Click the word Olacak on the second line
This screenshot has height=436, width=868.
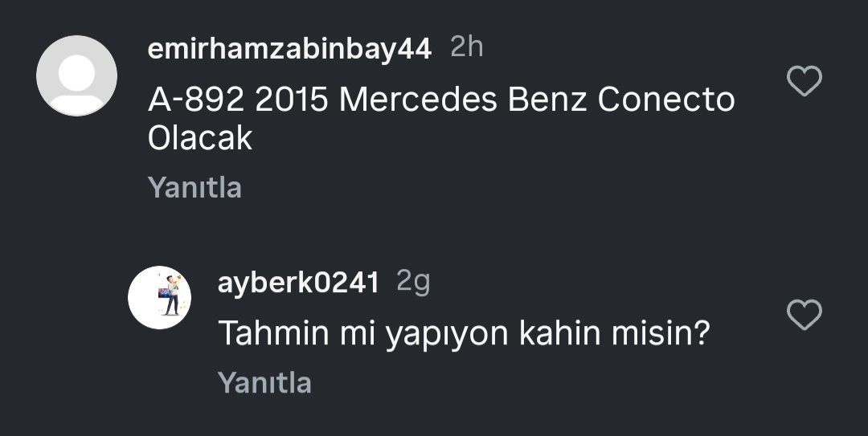(200, 138)
